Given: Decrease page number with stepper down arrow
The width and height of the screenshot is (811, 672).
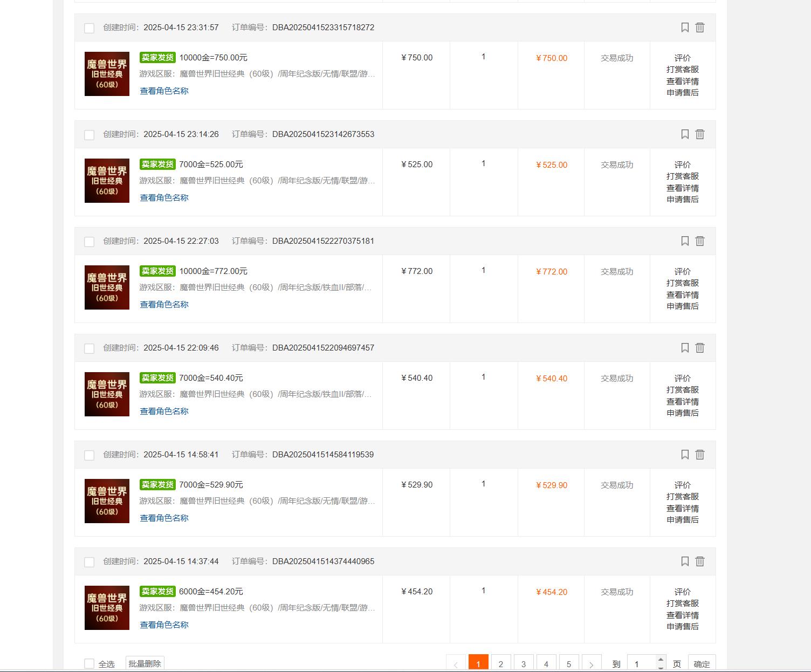Looking at the screenshot, I should (x=661, y=668).
